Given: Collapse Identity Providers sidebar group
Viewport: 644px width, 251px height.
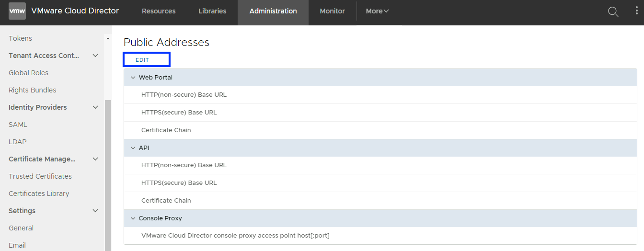Looking at the screenshot, I should click(95, 107).
